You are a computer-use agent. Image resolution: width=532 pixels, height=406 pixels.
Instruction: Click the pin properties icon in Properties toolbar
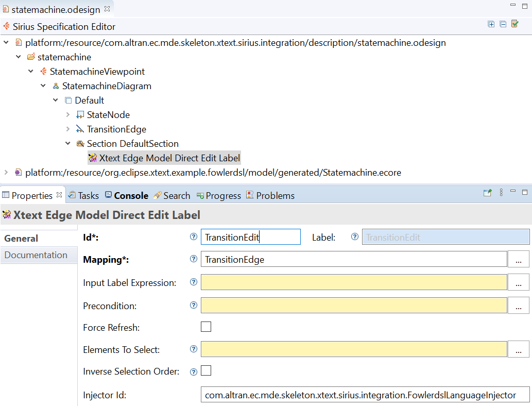(x=488, y=193)
